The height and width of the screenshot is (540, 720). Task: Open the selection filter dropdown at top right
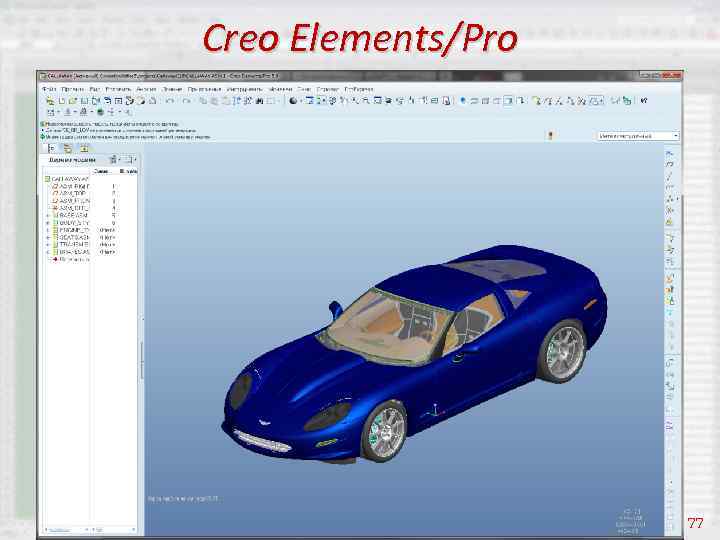pos(638,136)
